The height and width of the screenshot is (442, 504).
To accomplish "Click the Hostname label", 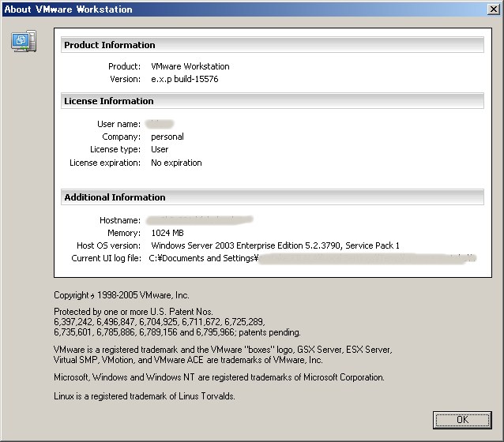I will click(120, 220).
